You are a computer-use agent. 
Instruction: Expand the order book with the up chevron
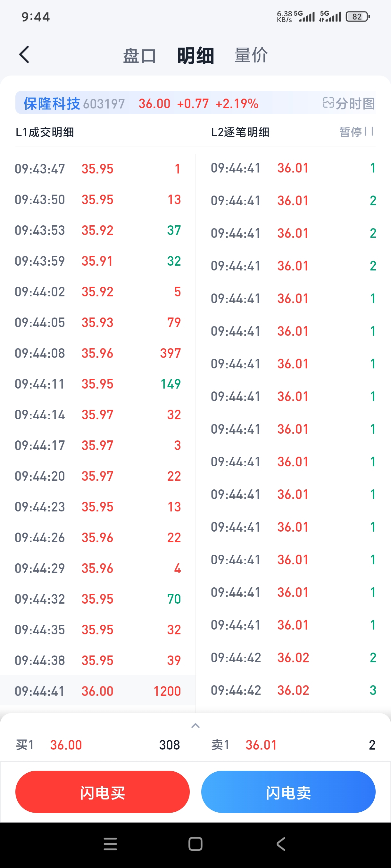pyautogui.click(x=195, y=726)
